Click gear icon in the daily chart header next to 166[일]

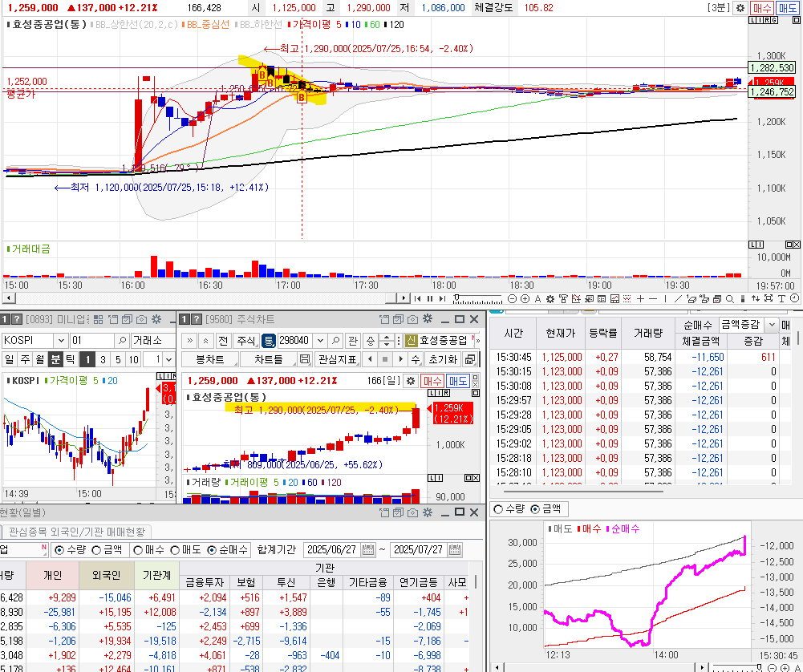point(410,381)
